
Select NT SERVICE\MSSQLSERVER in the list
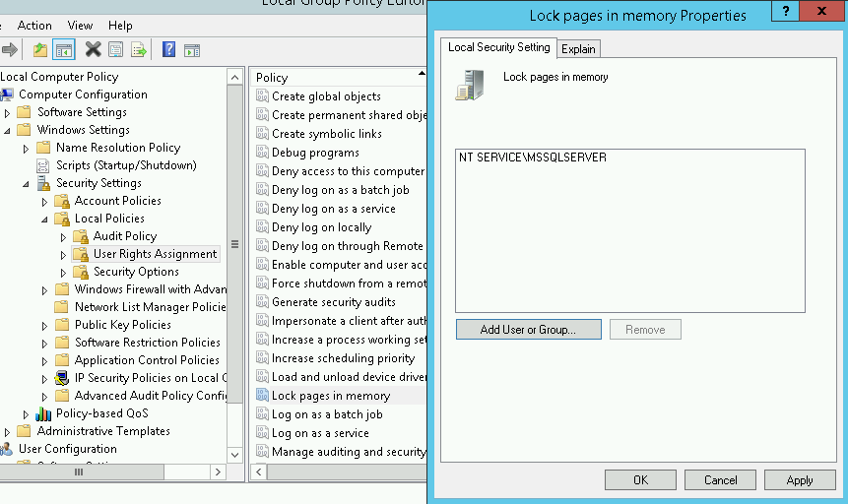[x=533, y=157]
